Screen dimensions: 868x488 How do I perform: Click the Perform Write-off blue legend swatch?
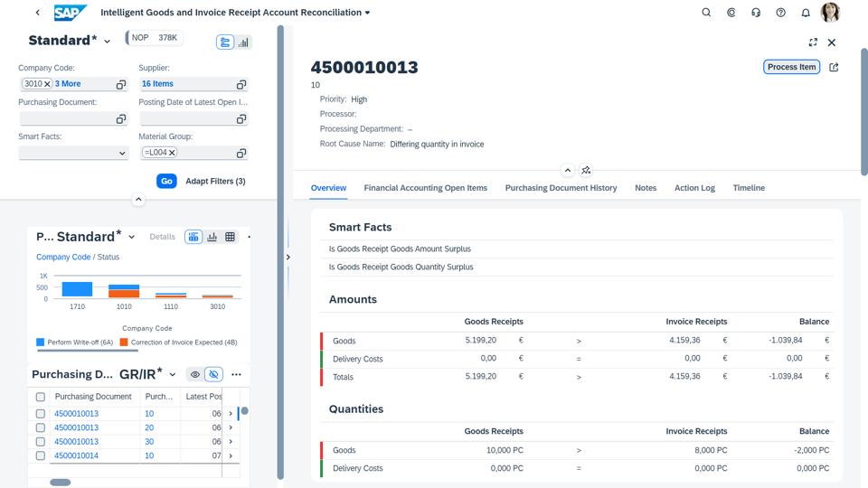coord(40,342)
